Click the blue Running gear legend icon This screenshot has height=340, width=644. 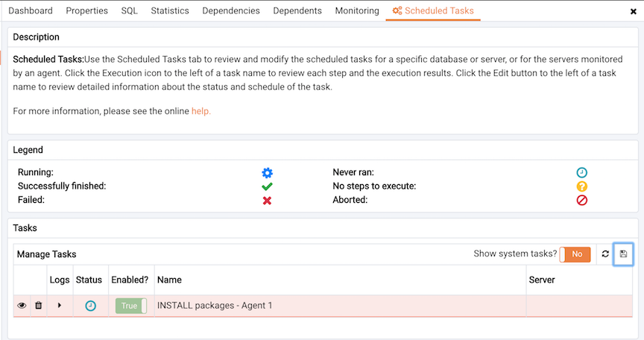[x=267, y=172]
